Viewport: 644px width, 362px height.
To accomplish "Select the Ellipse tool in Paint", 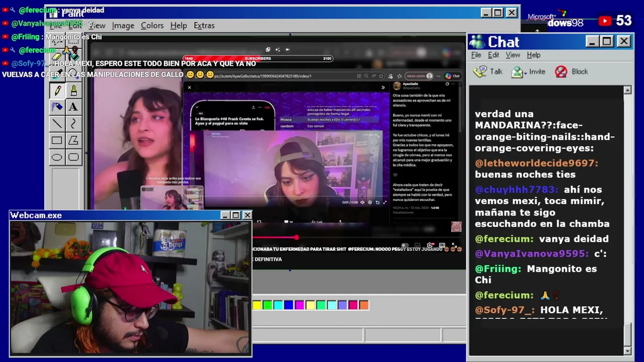I will point(57,157).
